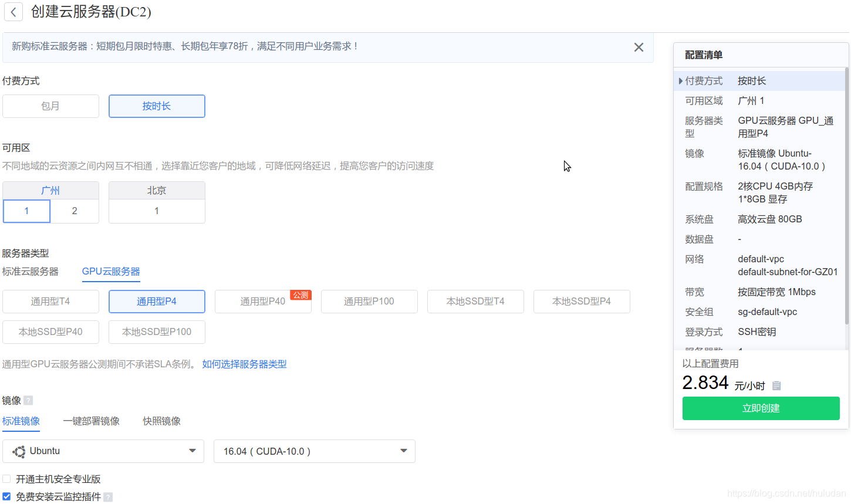
Task: Choose 广州 zone 1
Action: [26, 211]
